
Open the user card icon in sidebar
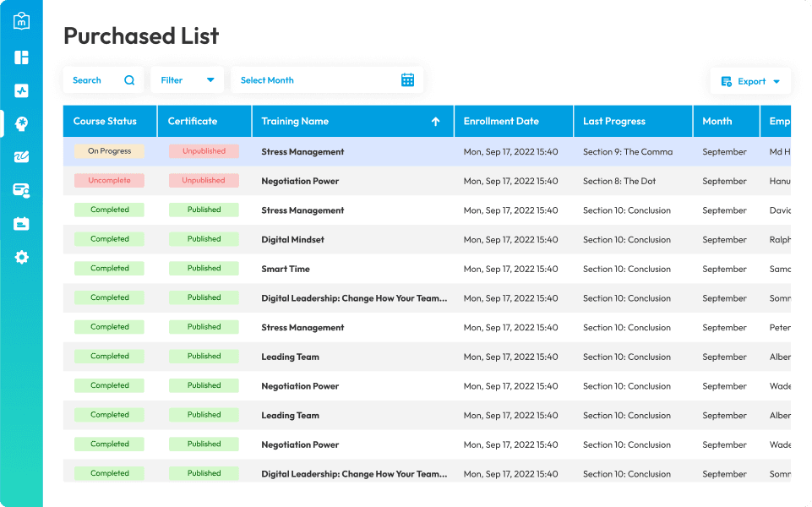(x=21, y=191)
